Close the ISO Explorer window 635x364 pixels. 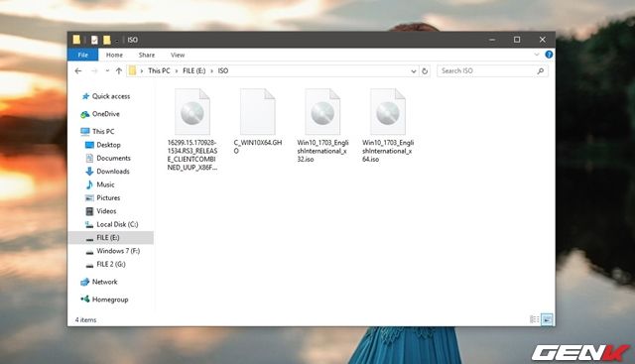[543, 40]
